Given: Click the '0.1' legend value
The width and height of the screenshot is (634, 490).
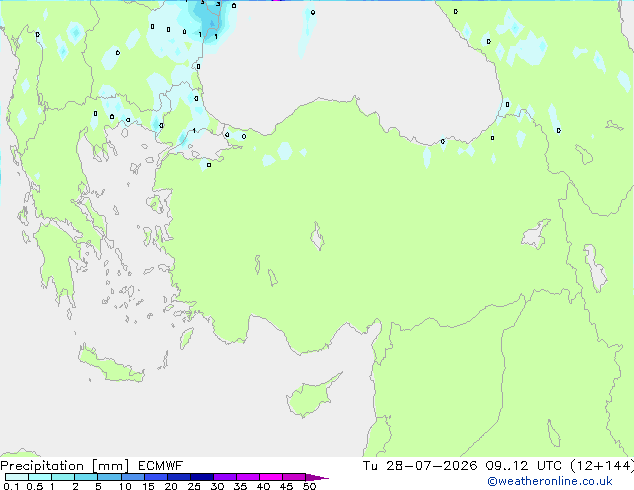Looking at the screenshot, I should click(11, 486).
